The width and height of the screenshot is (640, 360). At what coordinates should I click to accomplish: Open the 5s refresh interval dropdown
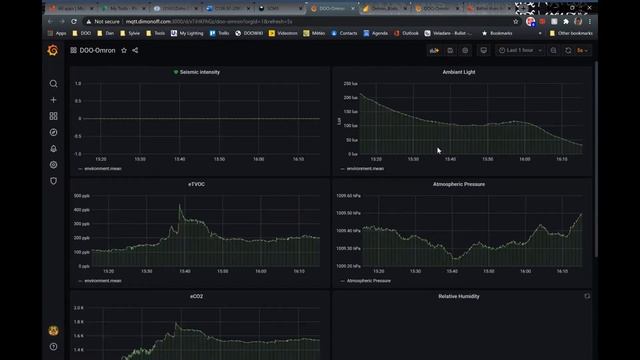(x=582, y=50)
